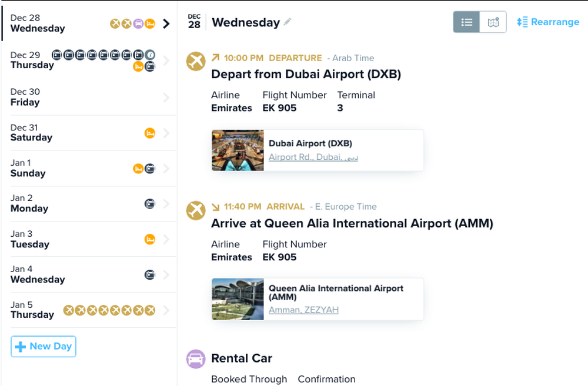Click the first flight icon on Jan 5 row
The height and width of the screenshot is (386, 588).
click(69, 310)
